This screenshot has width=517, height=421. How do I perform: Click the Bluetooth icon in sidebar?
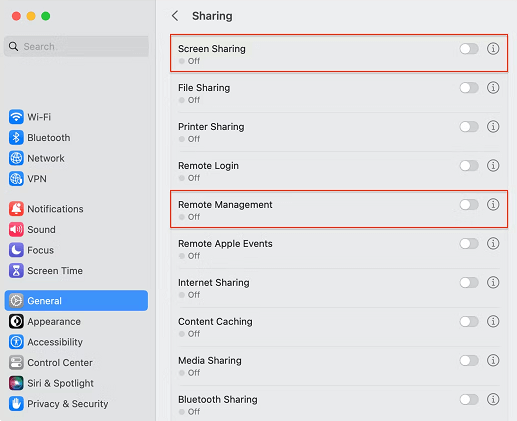tap(16, 138)
